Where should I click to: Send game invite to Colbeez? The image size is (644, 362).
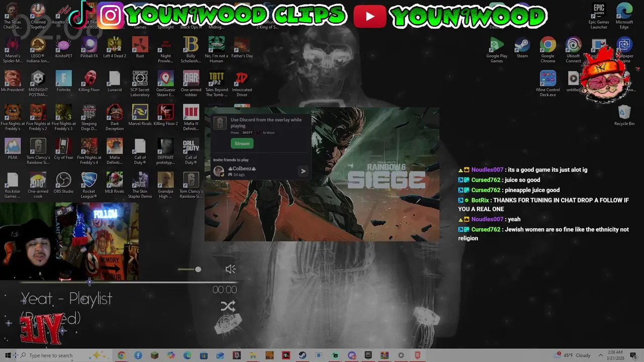pyautogui.click(x=303, y=171)
